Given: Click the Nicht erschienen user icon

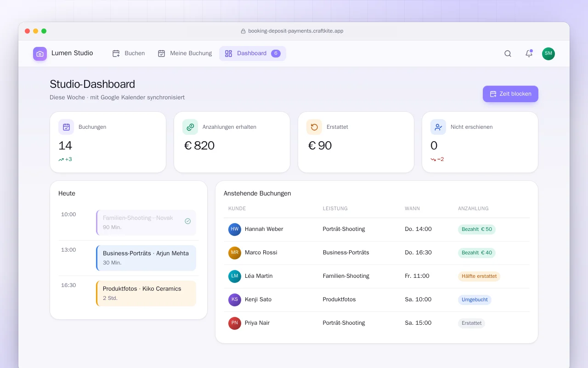Looking at the screenshot, I should [438, 127].
